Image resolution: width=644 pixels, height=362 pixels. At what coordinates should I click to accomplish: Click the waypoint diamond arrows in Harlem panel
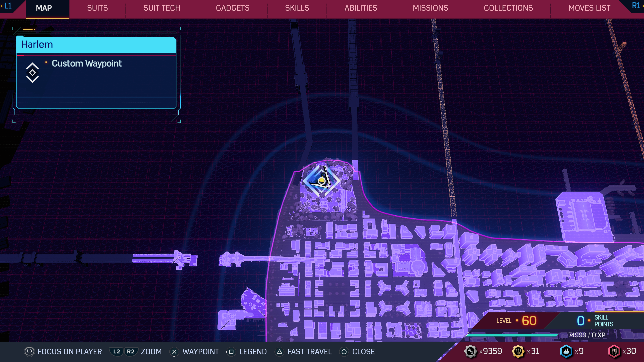click(x=32, y=73)
